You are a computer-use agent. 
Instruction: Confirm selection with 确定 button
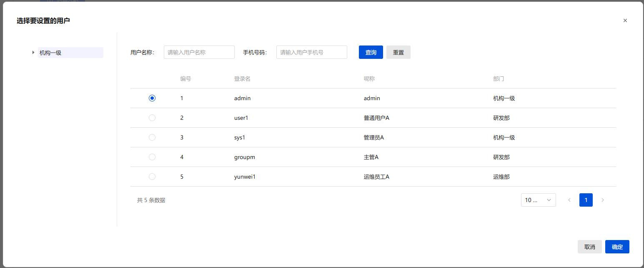tap(617, 247)
